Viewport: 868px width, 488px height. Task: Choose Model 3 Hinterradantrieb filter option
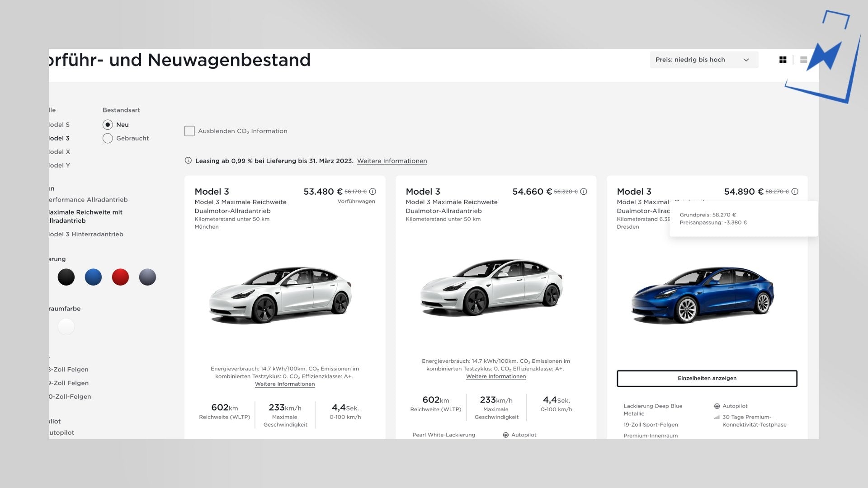86,234
